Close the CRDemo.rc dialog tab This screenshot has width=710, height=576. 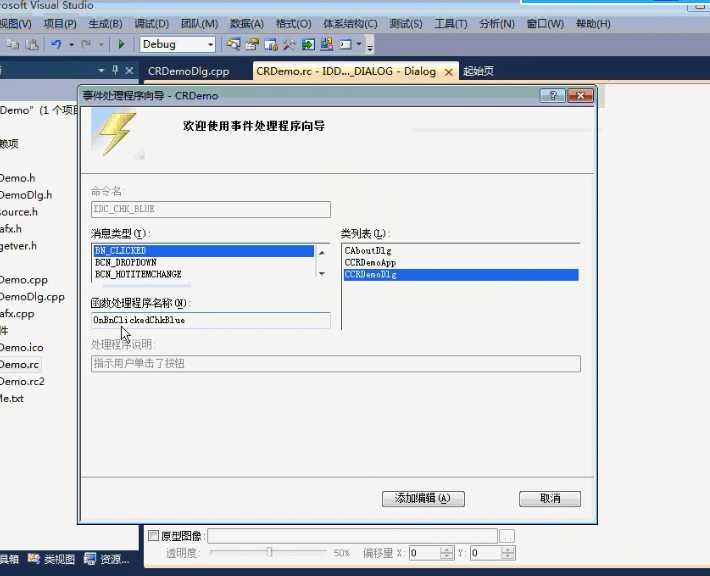click(448, 72)
